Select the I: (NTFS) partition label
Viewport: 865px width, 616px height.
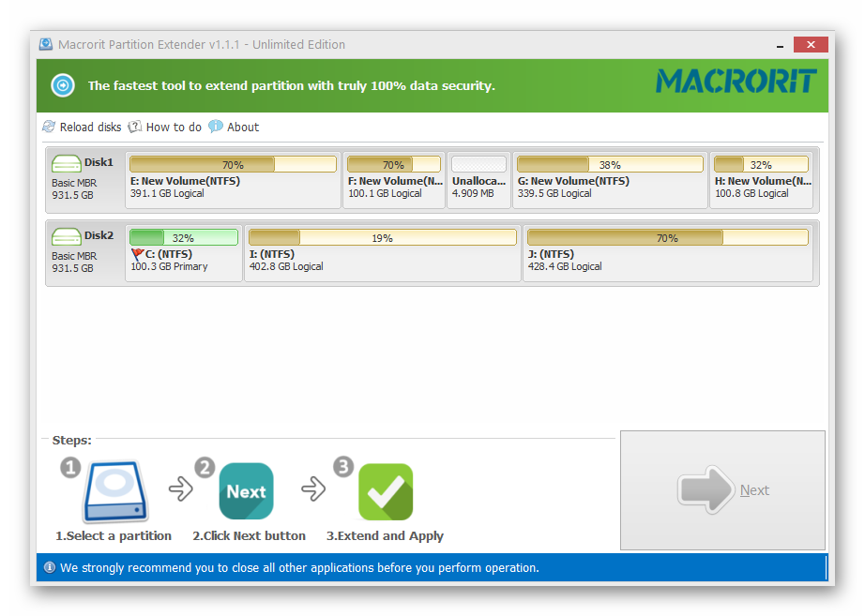click(272, 254)
